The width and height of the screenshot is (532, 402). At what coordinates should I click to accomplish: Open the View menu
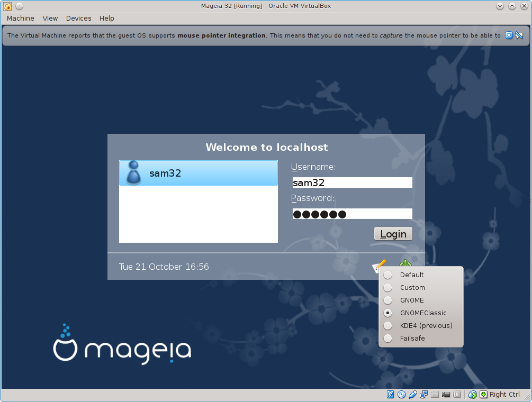(x=50, y=19)
